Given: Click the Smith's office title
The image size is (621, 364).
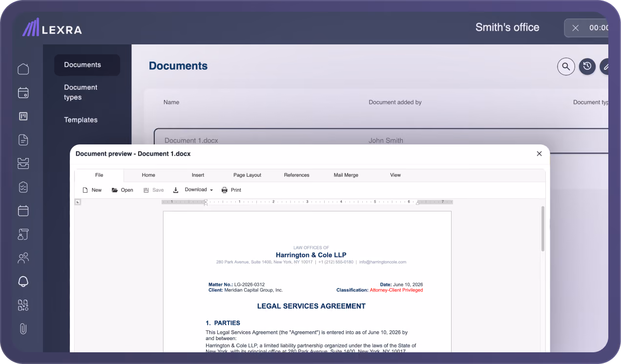Looking at the screenshot, I should (507, 27).
